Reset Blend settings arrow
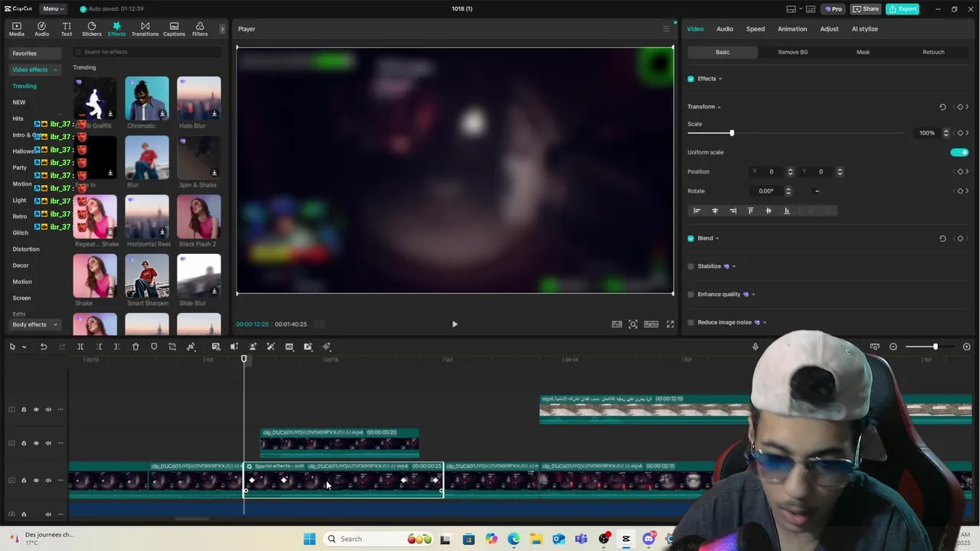This screenshot has width=980, height=551. coord(942,238)
